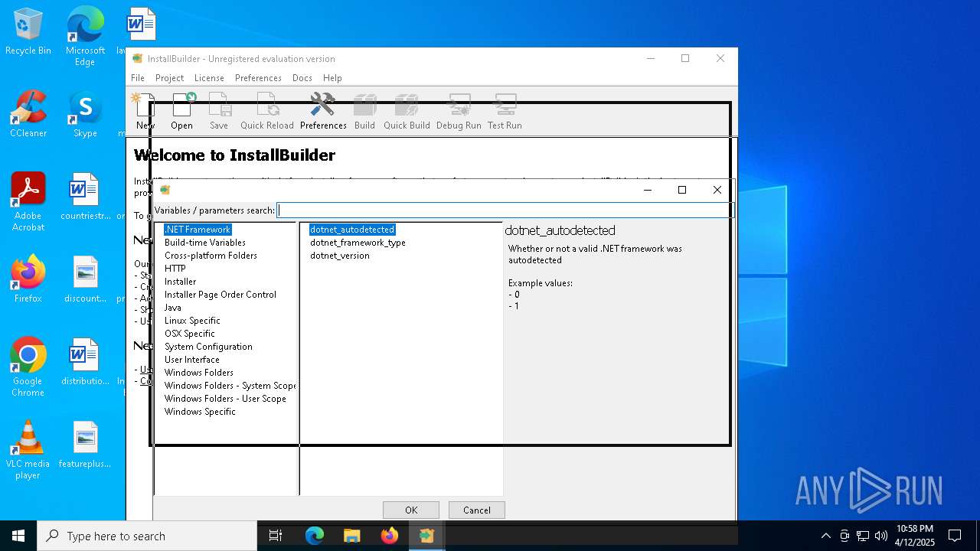Open a project with the Open icon
The image size is (980, 551).
(x=182, y=112)
